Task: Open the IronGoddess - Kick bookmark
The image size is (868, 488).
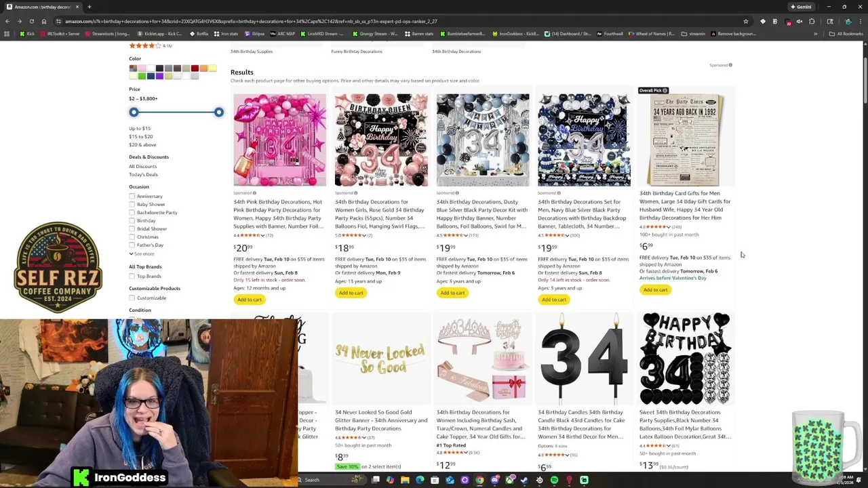Action: (515, 33)
